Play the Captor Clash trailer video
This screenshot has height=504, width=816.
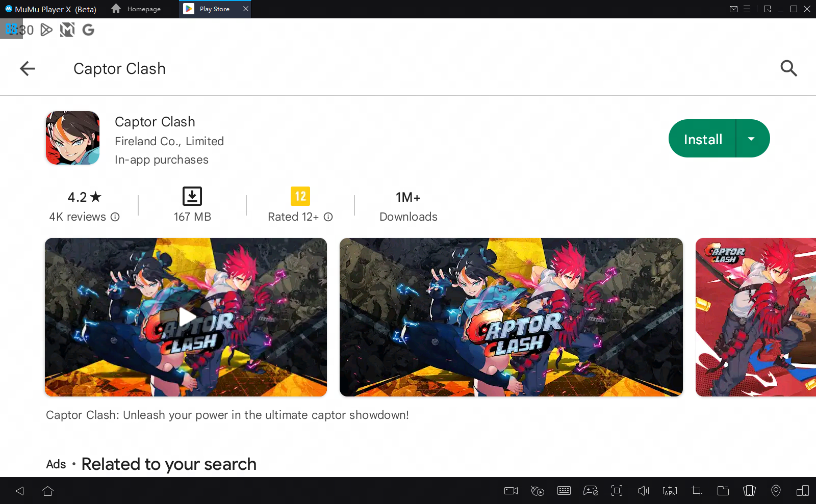186,317
